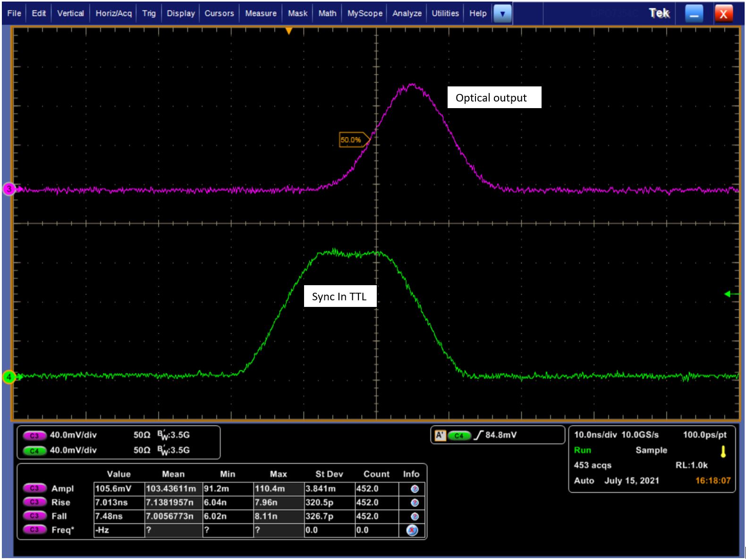The height and width of the screenshot is (560, 746).
Task: Click the Optical output waveform label
Action: point(494,97)
